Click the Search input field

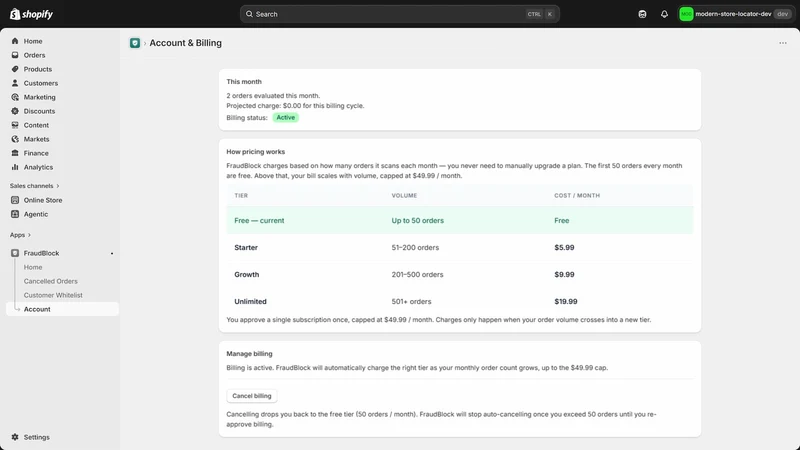pyautogui.click(x=399, y=14)
